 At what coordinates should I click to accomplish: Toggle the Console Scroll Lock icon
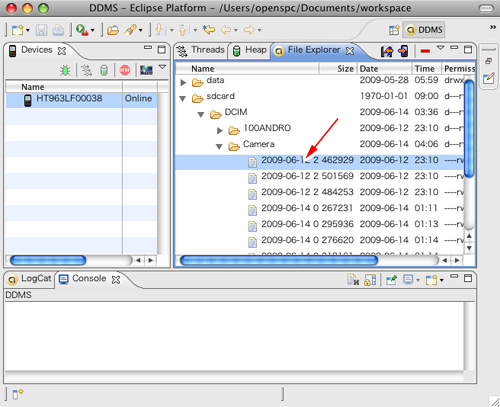point(370,280)
